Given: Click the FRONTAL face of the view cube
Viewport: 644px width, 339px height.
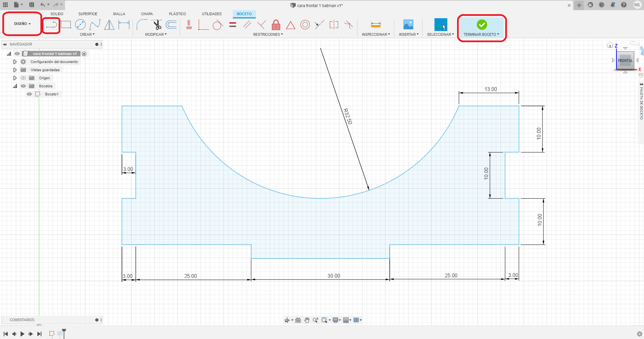Looking at the screenshot, I should [x=625, y=61].
